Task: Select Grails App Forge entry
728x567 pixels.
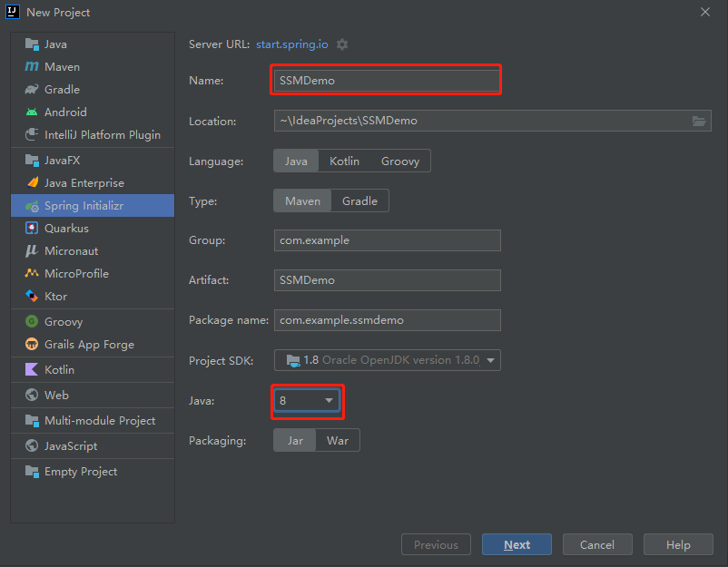Action: (x=93, y=345)
